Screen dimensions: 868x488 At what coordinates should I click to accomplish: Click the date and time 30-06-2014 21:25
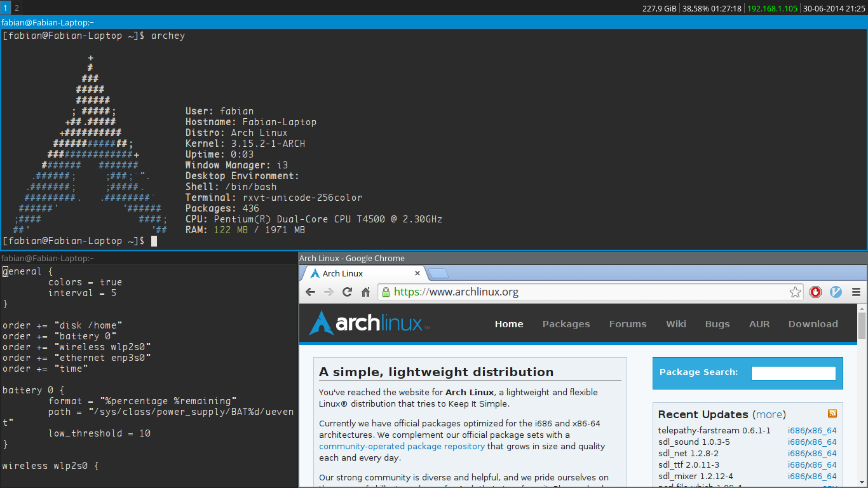point(833,8)
